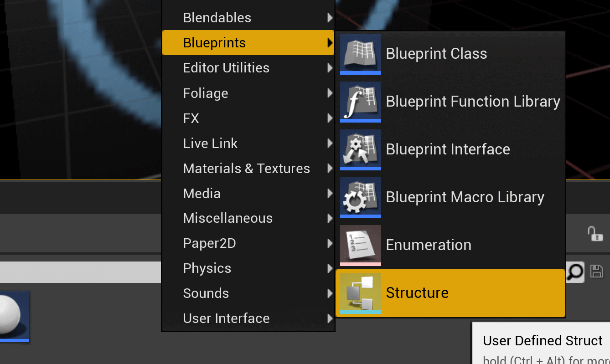Screen dimensions: 610x364
Task: Expand the Blendables submenu arrow
Action: [x=330, y=18]
